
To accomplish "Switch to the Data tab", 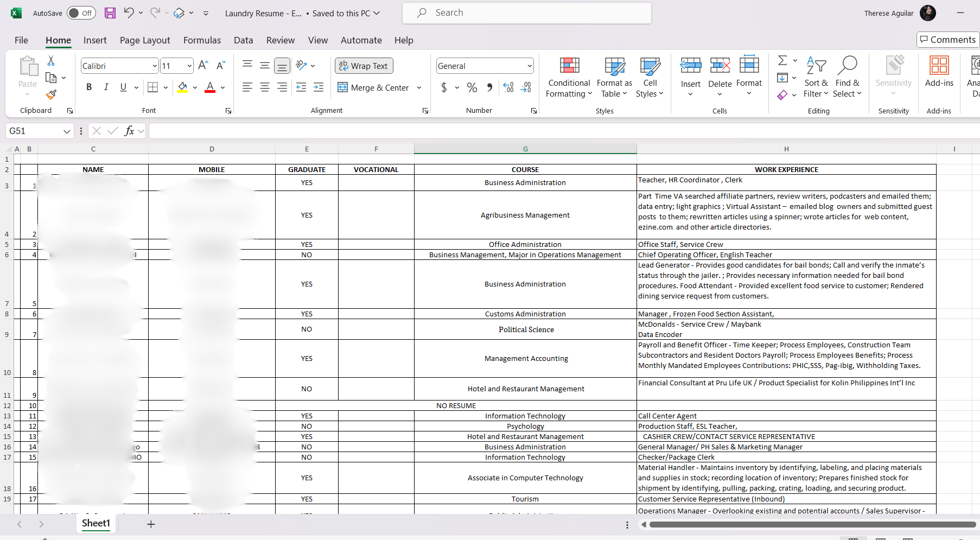I will 243,40.
